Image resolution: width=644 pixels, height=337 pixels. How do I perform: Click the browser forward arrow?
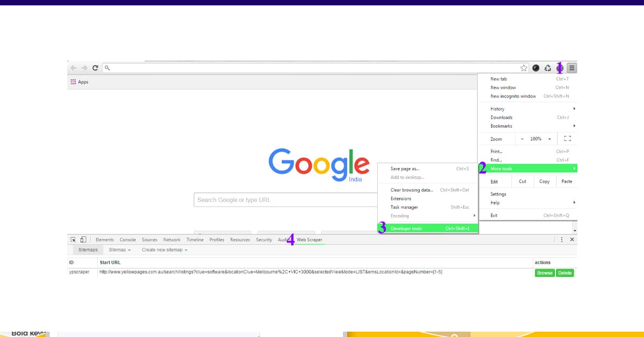pyautogui.click(x=84, y=68)
